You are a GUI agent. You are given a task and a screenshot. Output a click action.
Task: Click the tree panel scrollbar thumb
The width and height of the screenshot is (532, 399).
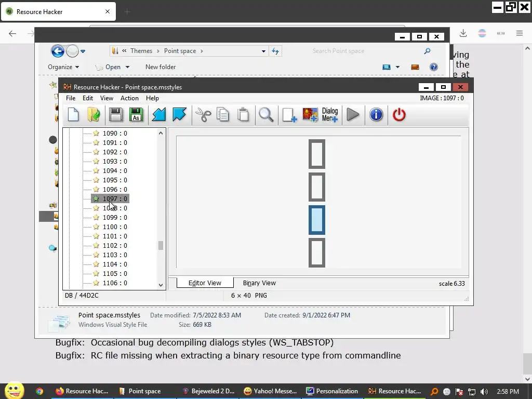(161, 245)
